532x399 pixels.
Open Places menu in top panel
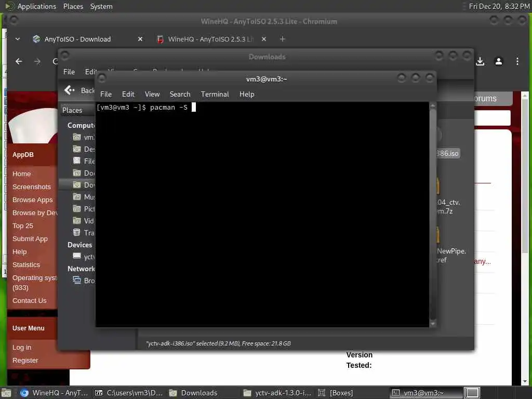point(73,6)
